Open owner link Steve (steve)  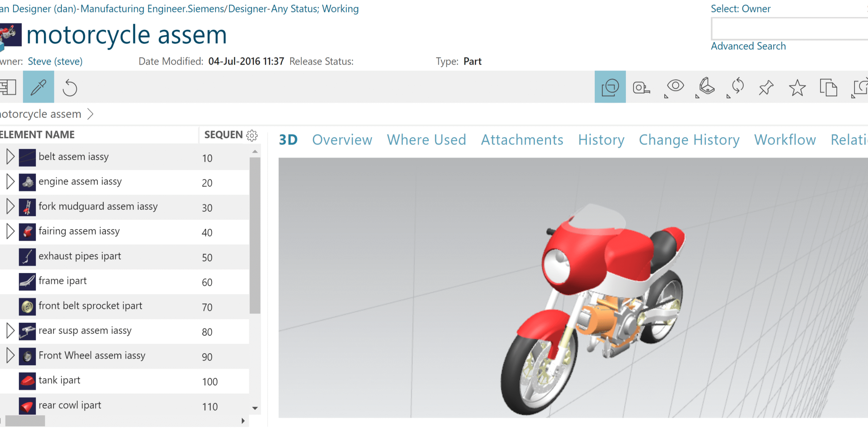coord(55,61)
